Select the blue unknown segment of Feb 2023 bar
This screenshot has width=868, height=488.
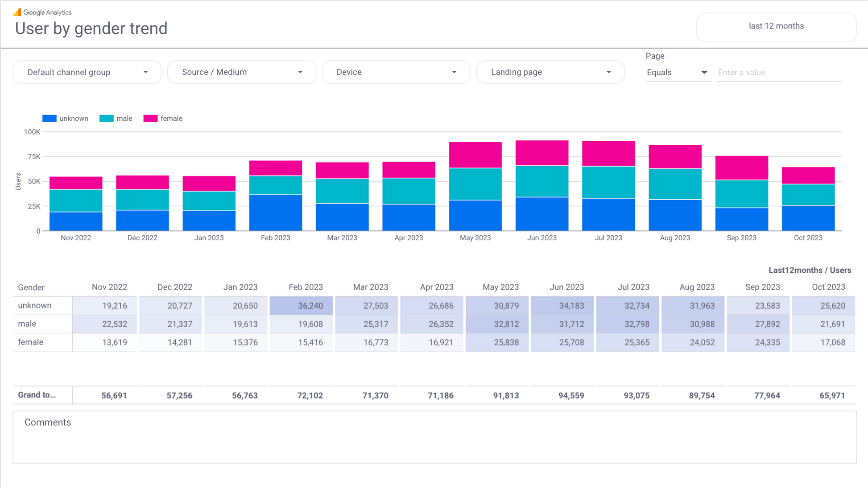pos(275,213)
